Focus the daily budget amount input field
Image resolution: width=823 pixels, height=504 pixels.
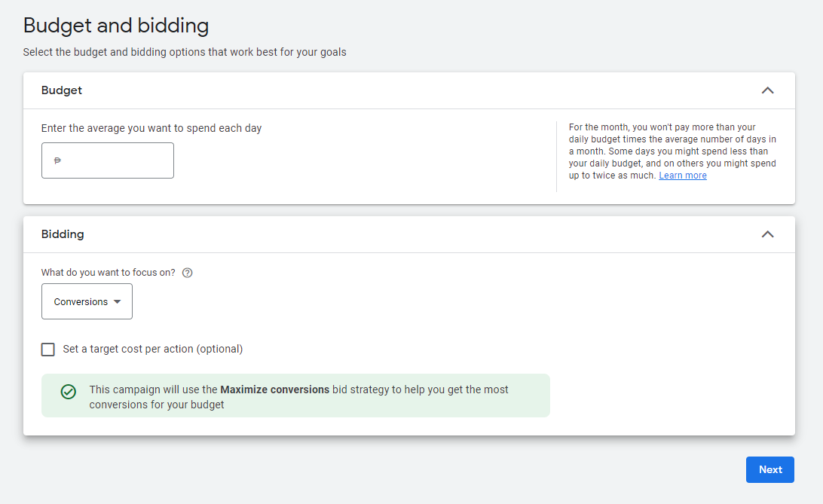(x=108, y=160)
